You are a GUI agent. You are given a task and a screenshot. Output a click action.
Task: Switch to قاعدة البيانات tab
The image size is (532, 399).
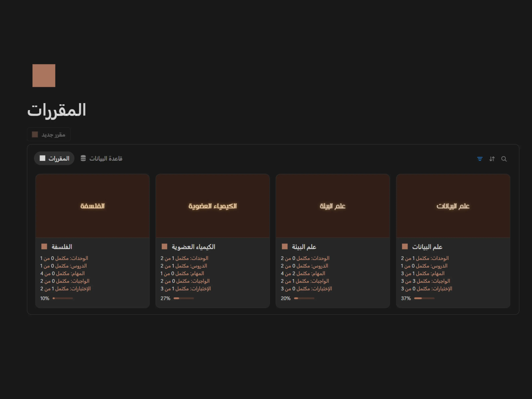(106, 158)
